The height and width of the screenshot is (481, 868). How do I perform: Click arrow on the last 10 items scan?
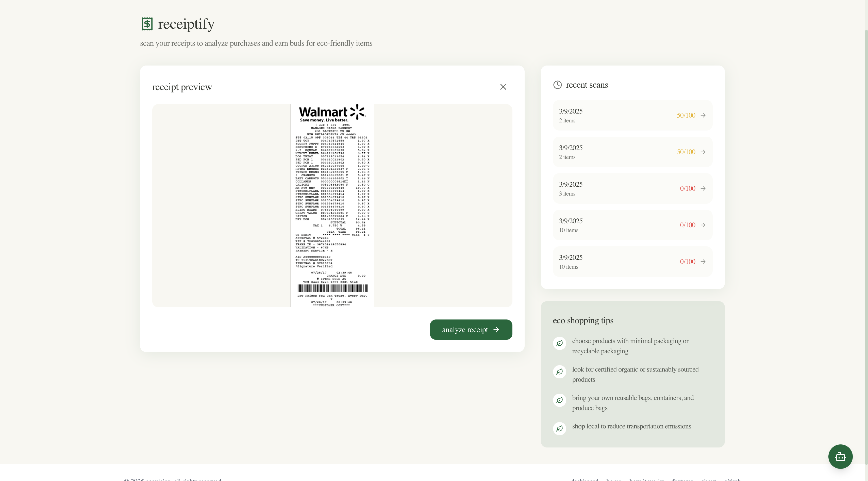(703, 262)
